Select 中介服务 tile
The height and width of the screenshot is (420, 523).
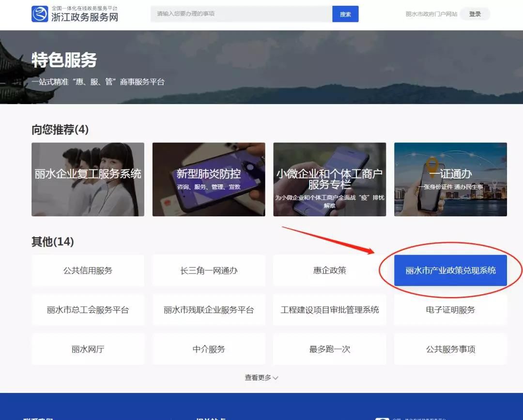point(209,349)
